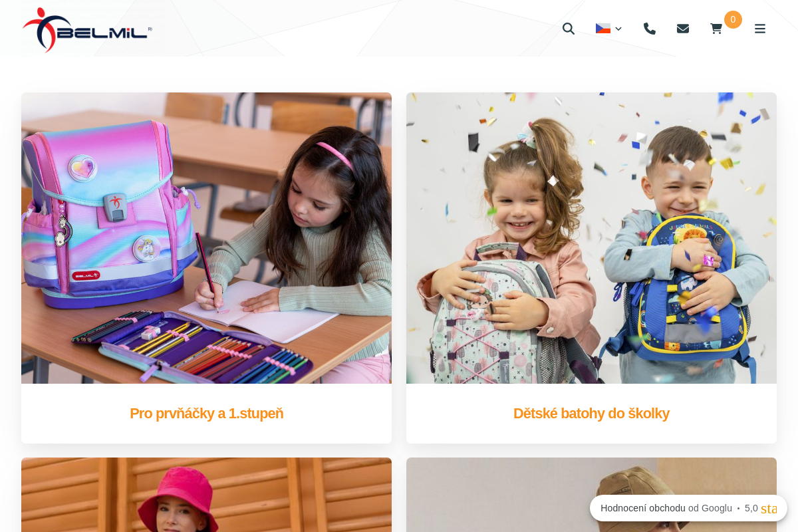Click the girl with pink schoolbag photo

click(x=206, y=238)
